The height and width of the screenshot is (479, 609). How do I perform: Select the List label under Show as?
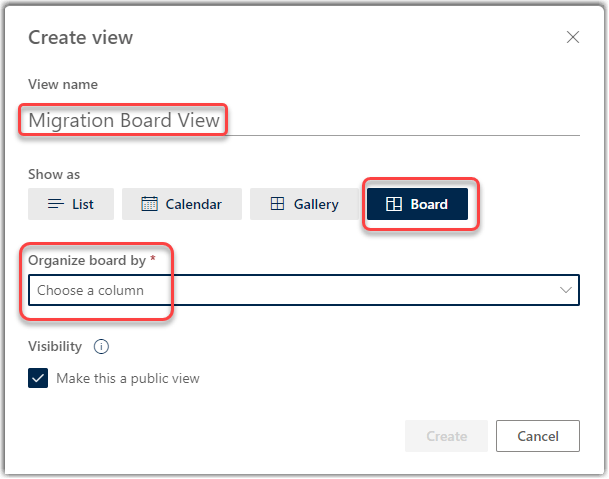click(83, 204)
